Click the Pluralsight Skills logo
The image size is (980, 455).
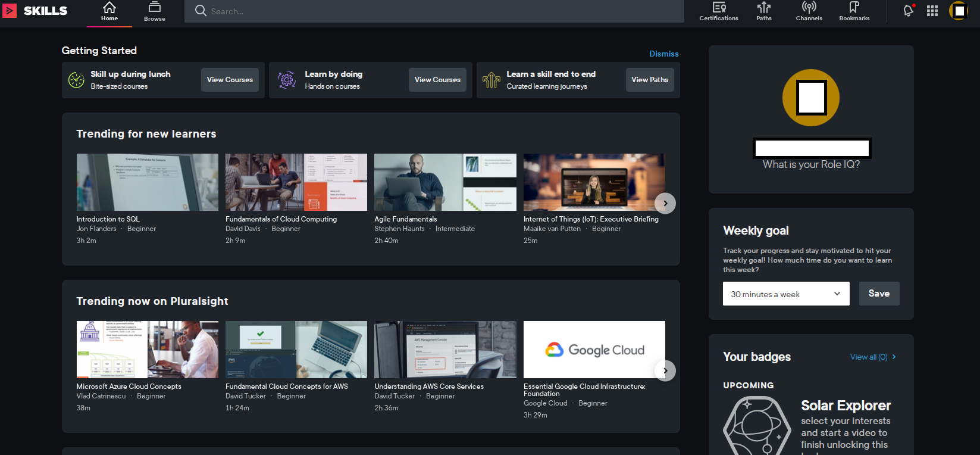35,11
